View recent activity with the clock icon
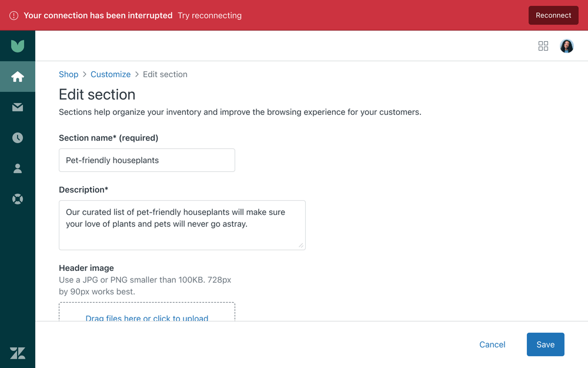 [18, 137]
